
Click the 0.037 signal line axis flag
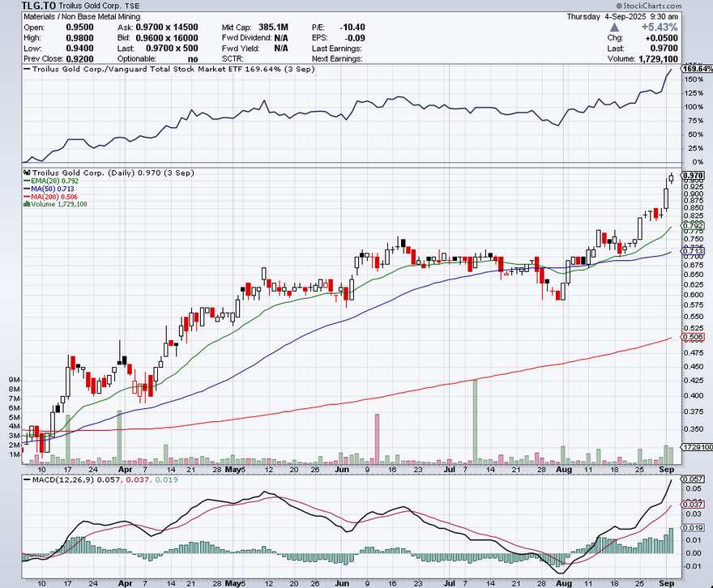coord(694,505)
